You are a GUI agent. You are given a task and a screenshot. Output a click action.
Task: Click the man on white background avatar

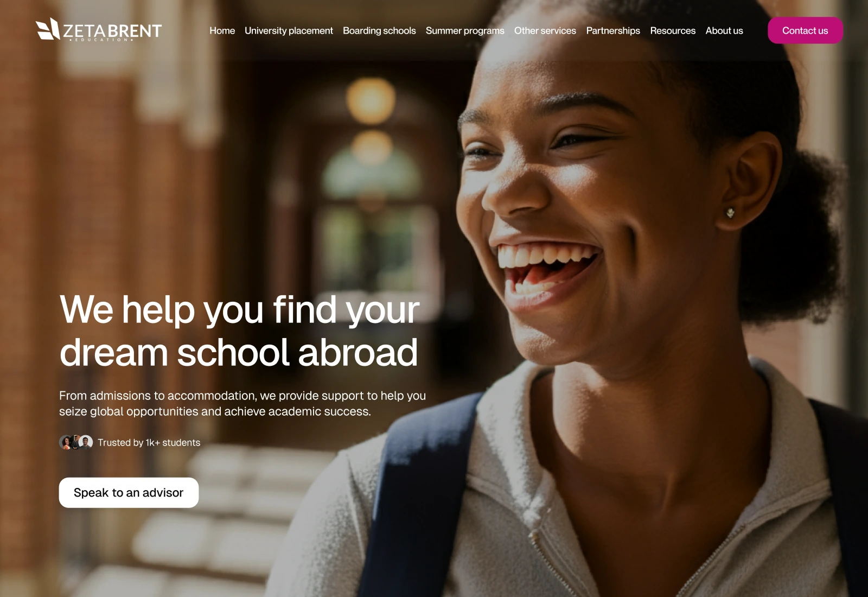86,442
